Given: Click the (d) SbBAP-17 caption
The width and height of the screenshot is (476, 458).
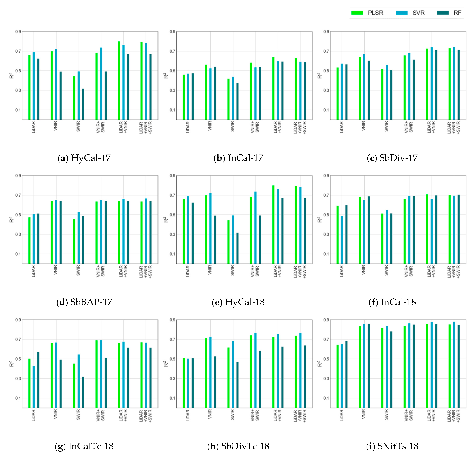Looking at the screenshot, I should (x=84, y=302).
